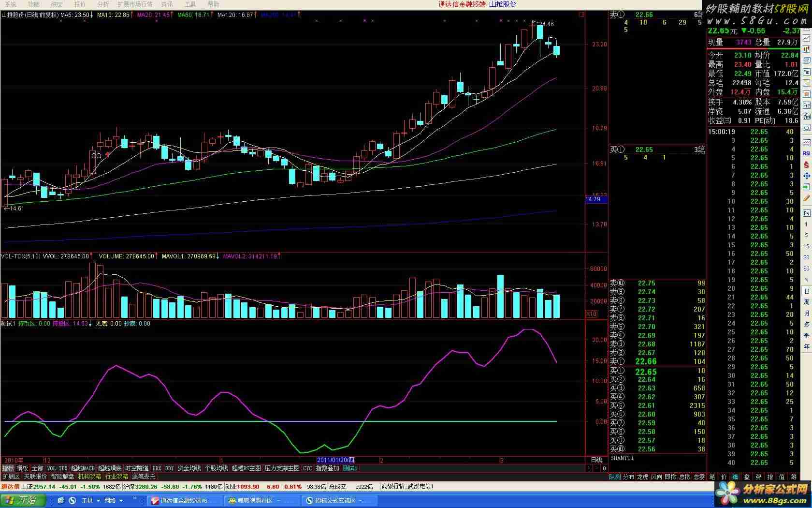Select the 压力支撑主图 indicator tab
Image resolution: width=812 pixels, height=508 pixels.
282,468
